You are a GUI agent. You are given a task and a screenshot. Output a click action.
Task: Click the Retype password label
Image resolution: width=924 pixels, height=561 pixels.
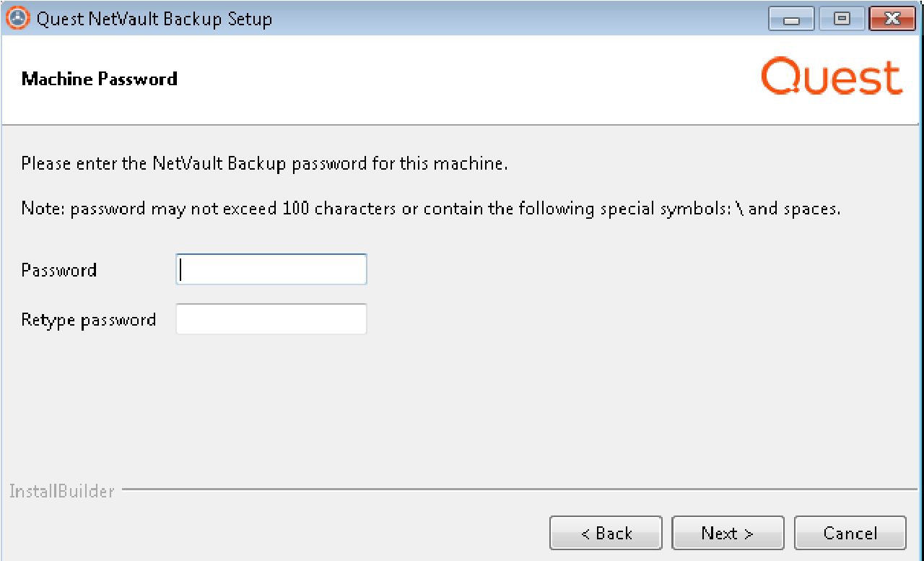[89, 320]
